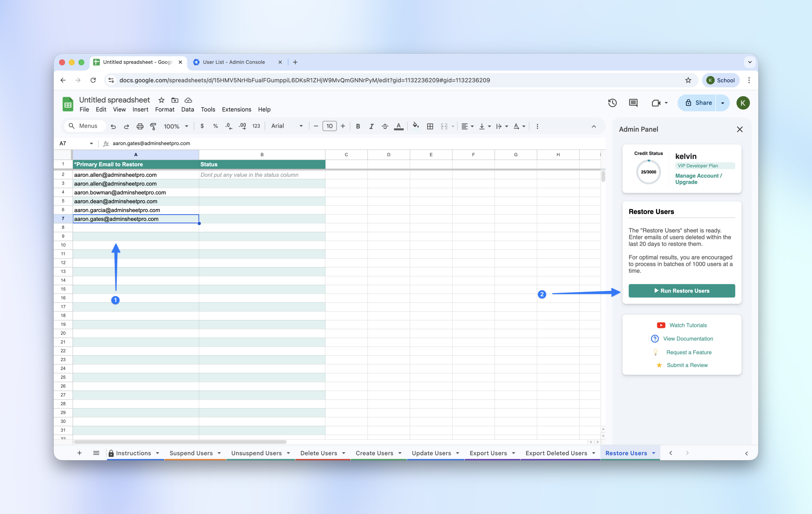Open the 100% zoom dropdown
Screen dimensions: 812x514
pos(176,126)
